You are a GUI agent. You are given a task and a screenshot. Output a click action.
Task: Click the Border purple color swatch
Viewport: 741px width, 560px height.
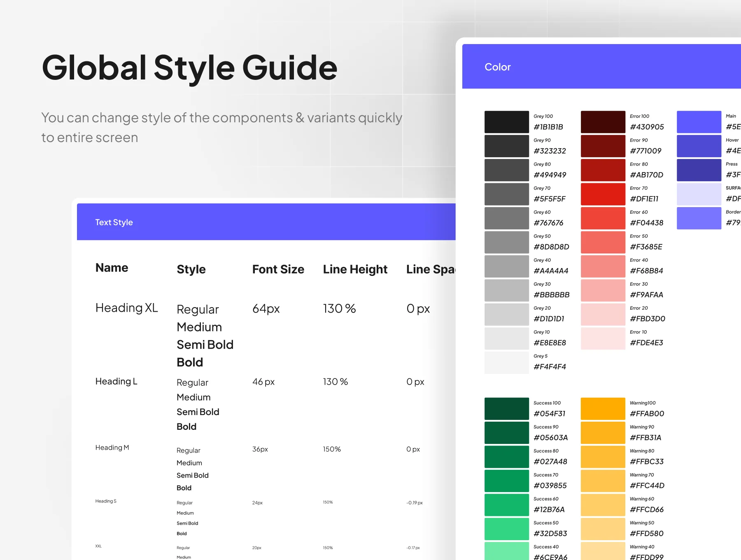coord(699,218)
